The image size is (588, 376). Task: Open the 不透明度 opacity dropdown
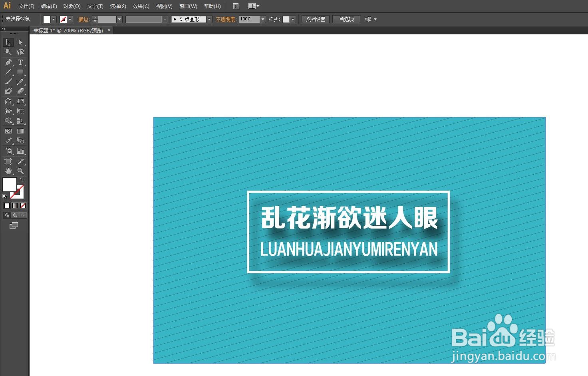point(262,19)
